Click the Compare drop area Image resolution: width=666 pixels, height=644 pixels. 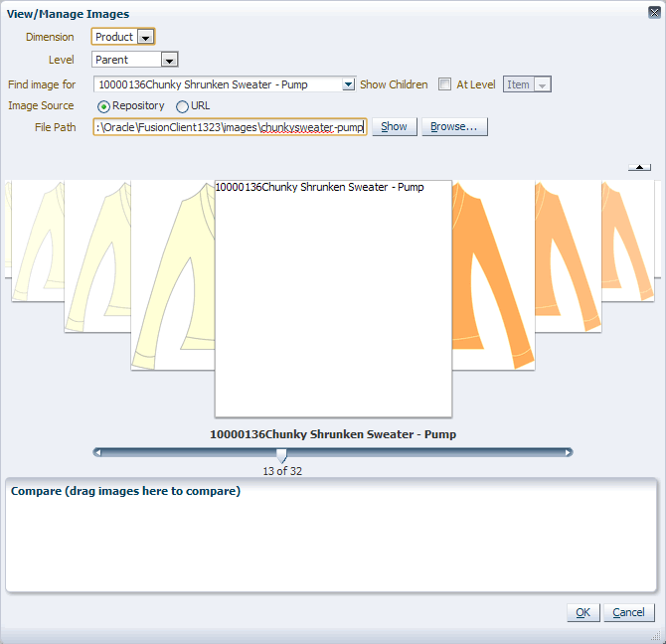coord(331,535)
